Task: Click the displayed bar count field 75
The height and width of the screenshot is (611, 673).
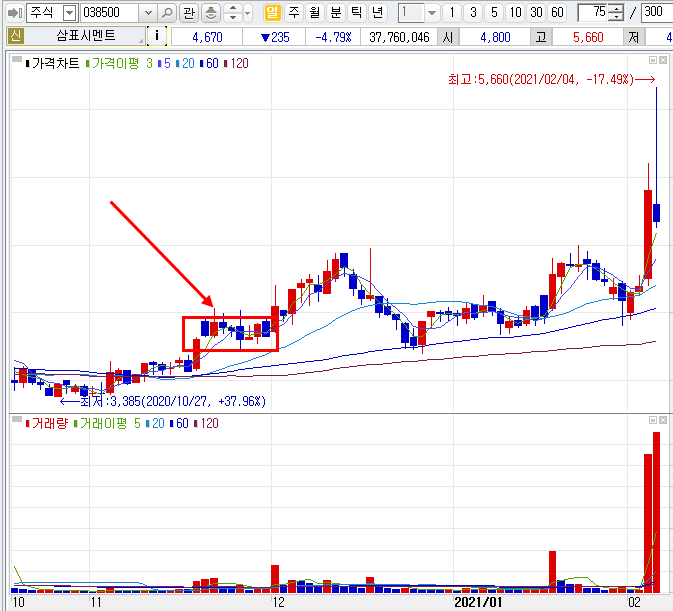Action: [x=593, y=13]
